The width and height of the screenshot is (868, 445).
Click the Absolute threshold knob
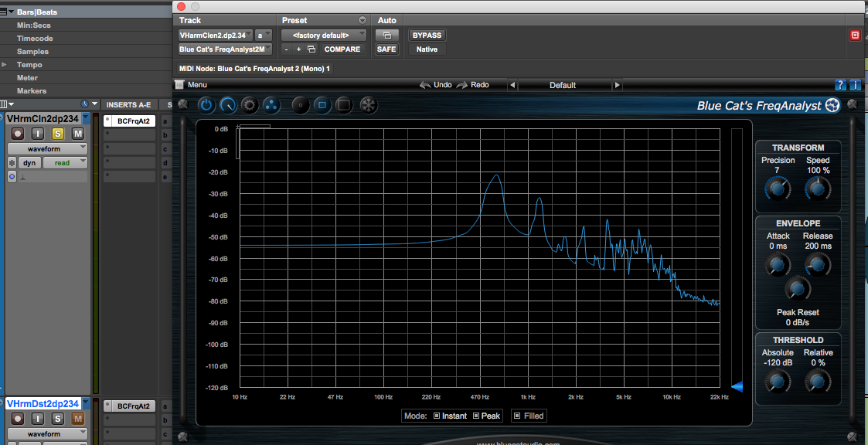click(778, 382)
